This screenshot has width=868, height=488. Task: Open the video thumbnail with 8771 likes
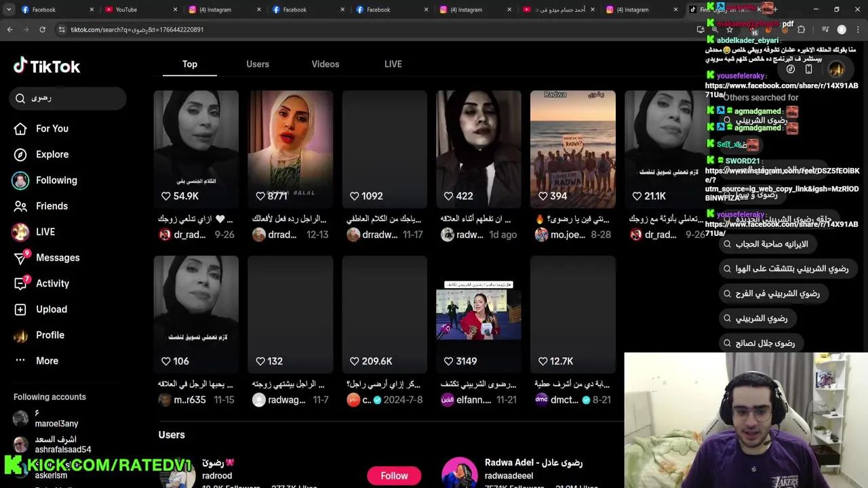290,149
